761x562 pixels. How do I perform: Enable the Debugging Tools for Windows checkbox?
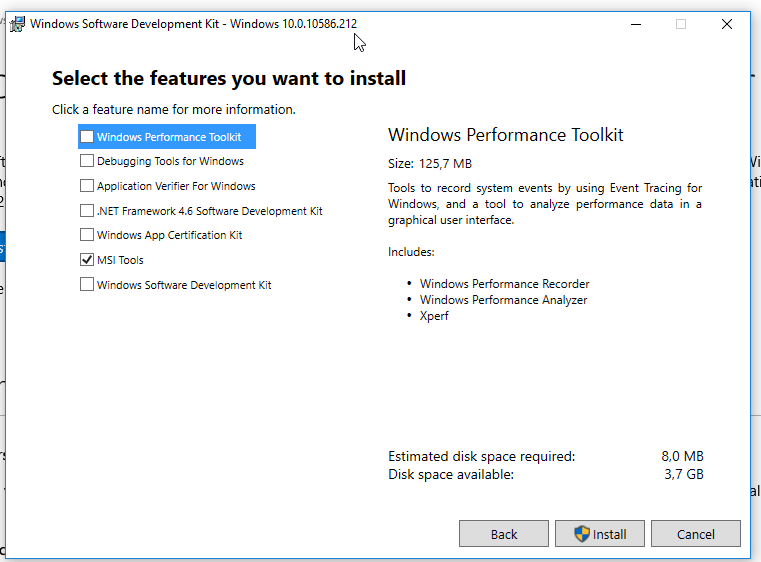click(87, 161)
